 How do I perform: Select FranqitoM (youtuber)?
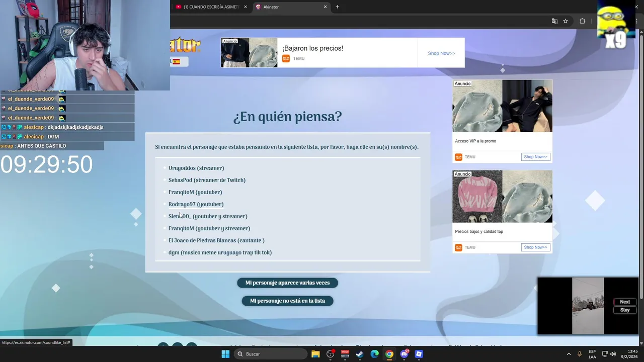click(195, 192)
